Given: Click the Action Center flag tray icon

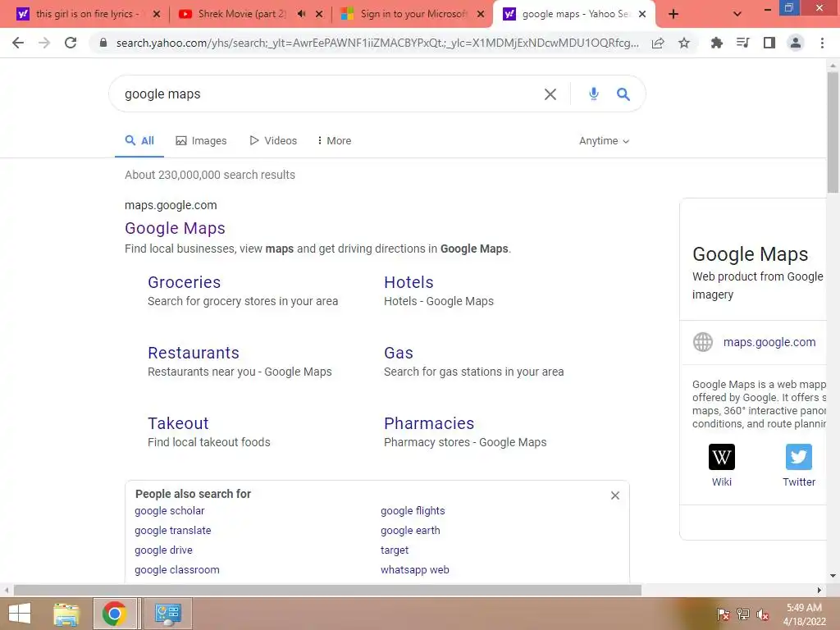Looking at the screenshot, I should point(724,614).
